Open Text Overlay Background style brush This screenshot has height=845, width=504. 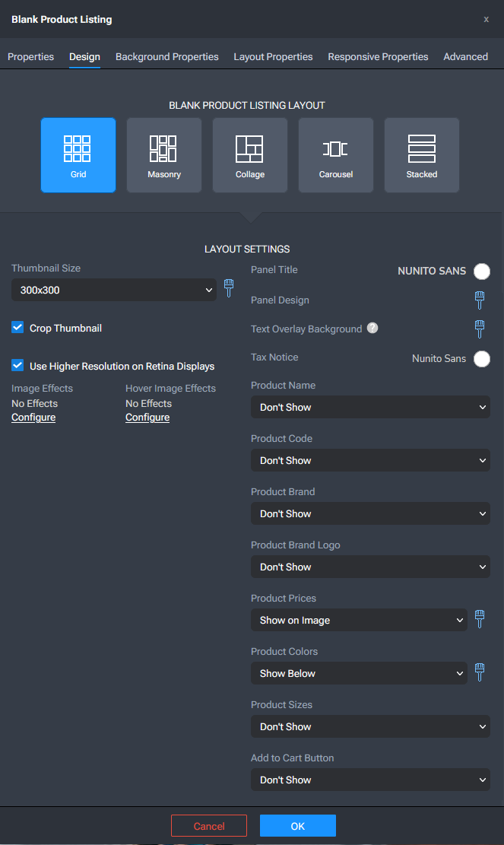click(480, 329)
